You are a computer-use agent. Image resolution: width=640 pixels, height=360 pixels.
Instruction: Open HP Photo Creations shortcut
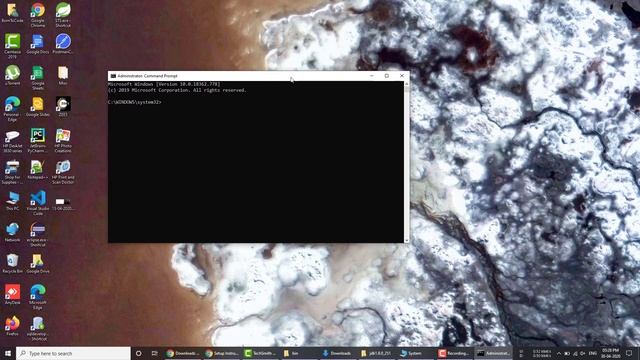(63, 140)
